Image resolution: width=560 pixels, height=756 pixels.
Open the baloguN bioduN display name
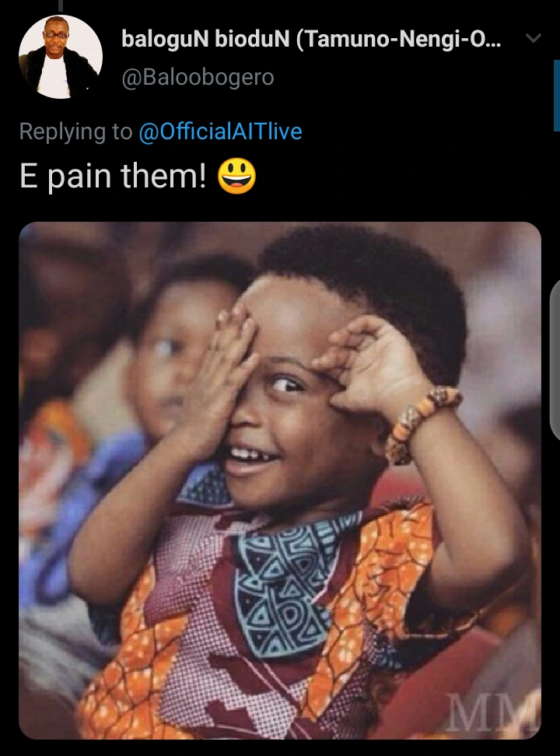(311, 39)
